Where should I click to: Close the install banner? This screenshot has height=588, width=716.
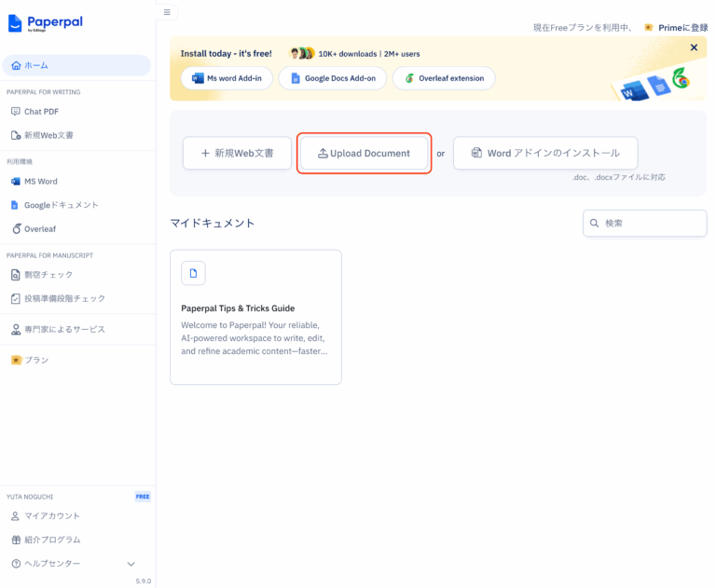point(693,48)
